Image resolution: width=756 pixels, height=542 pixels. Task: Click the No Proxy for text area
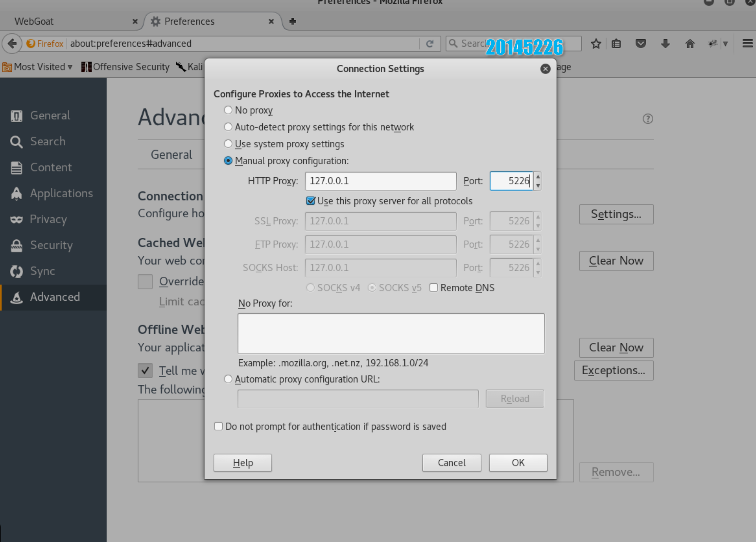391,333
